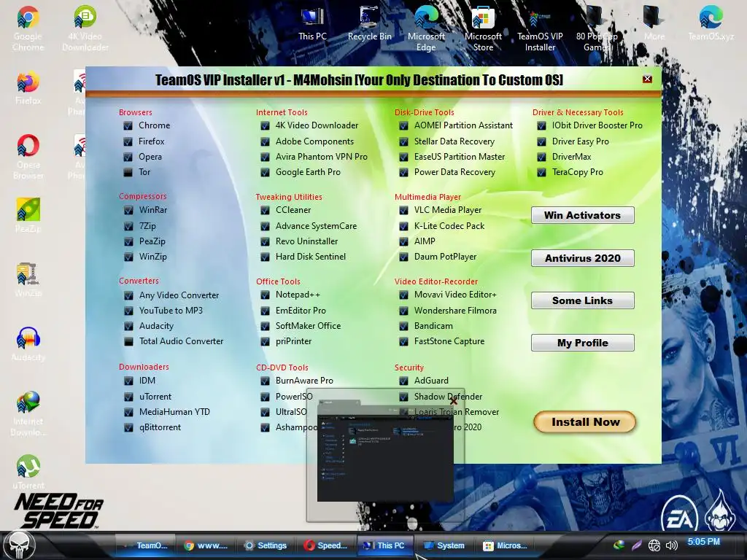Uncheck the WinRar checkbox

(128, 211)
